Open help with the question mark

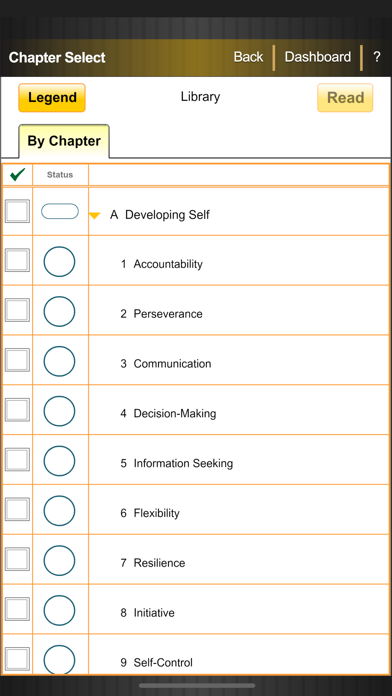(x=376, y=57)
